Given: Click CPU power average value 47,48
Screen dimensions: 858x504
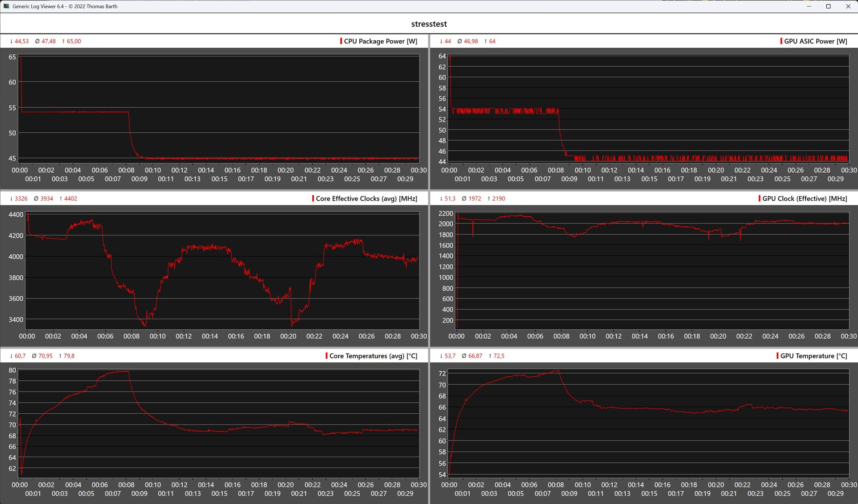Looking at the screenshot, I should click(x=48, y=41).
